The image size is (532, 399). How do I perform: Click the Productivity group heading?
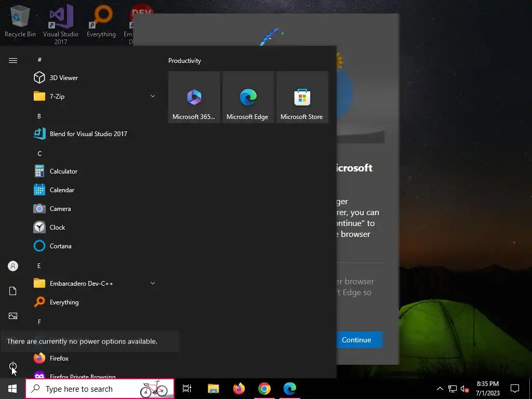(x=184, y=61)
